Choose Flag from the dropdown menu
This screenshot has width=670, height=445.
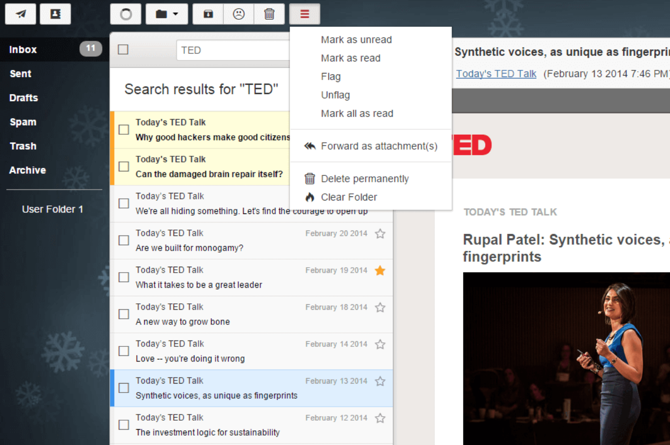331,77
